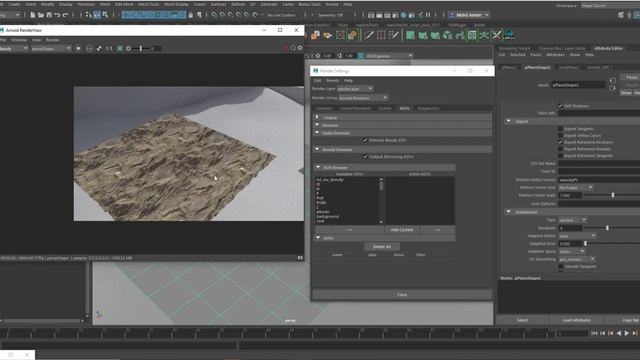Viewport: 640px width, 360px height.
Task: Click the red record icon in RenderView
Action: 285,48
